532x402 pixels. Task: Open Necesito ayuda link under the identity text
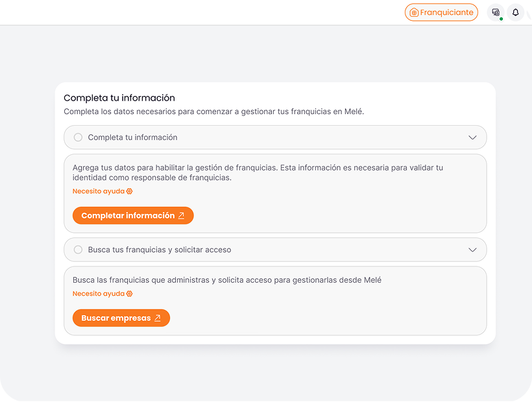pos(98,191)
